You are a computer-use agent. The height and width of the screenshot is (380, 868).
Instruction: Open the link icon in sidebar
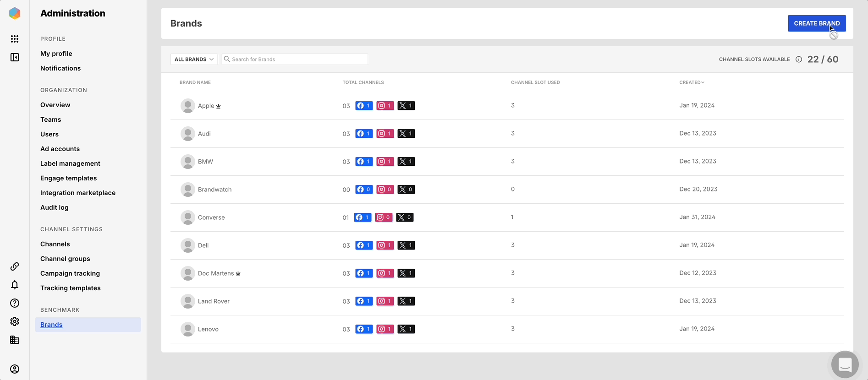pos(15,266)
